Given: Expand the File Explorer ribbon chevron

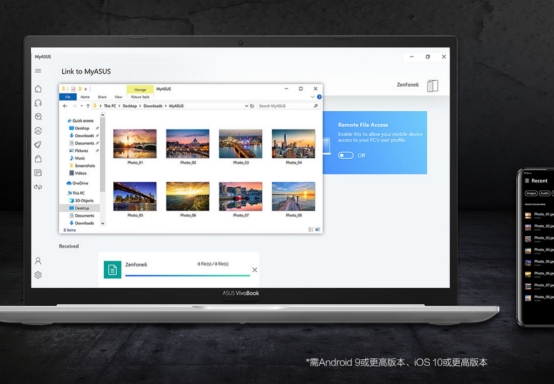Looking at the screenshot, I should click(x=312, y=97).
